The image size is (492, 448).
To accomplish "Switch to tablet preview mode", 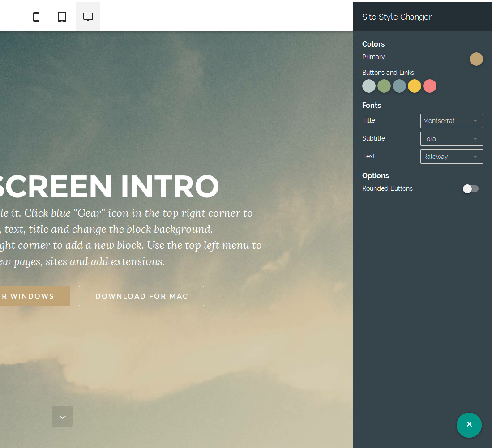I will pos(62,17).
